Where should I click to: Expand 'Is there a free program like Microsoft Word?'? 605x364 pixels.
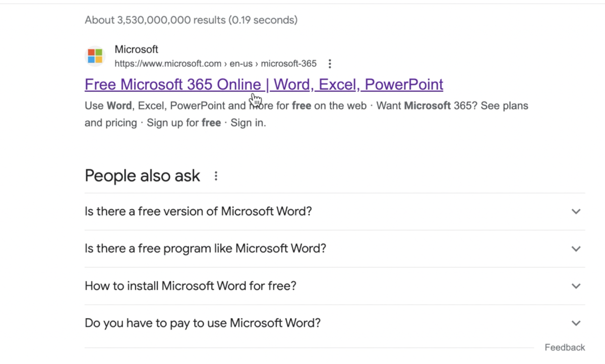click(x=575, y=249)
